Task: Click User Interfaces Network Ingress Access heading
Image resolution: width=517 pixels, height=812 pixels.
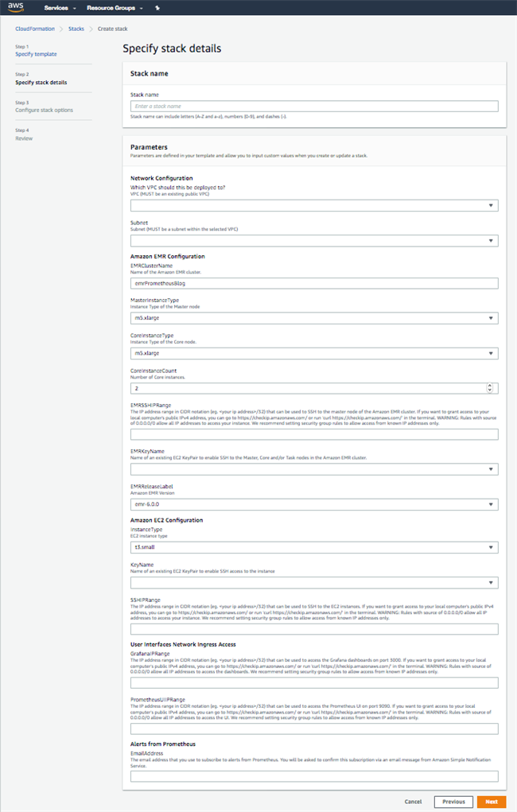Action: coord(183,645)
